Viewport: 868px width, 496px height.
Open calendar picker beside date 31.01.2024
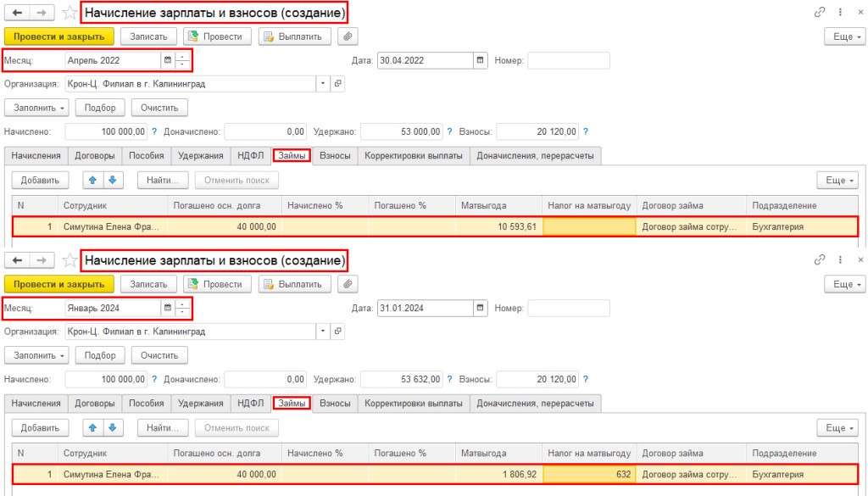tap(481, 308)
